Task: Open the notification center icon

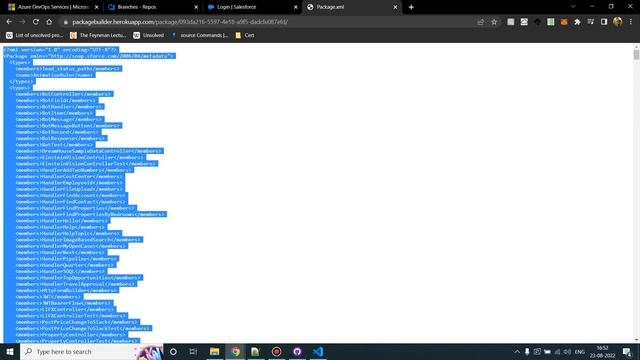Action: tap(627, 352)
